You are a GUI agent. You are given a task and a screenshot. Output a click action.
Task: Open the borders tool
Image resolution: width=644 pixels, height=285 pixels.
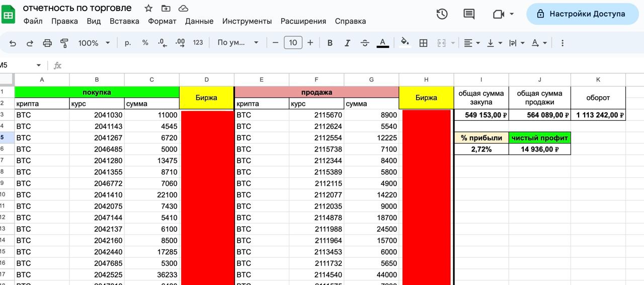tap(423, 43)
